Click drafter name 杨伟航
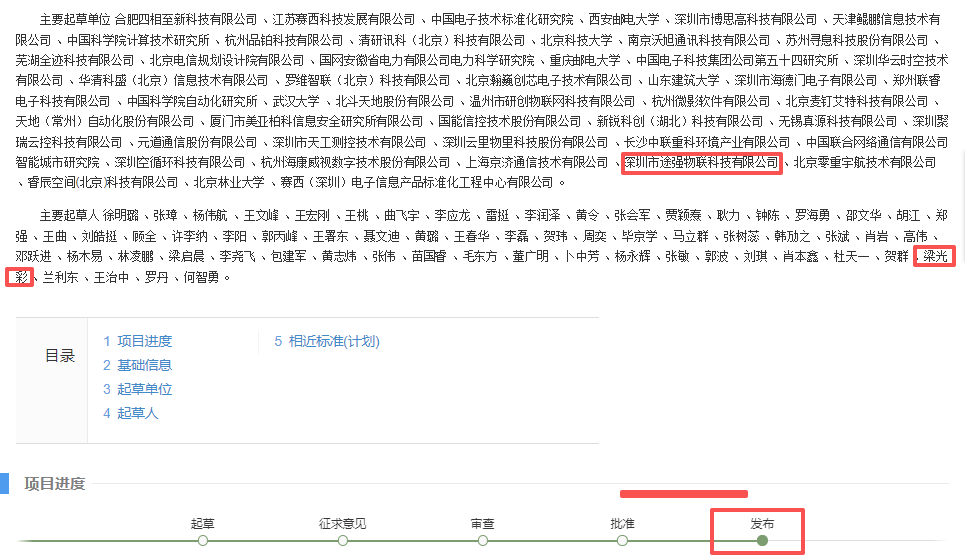 [210, 215]
